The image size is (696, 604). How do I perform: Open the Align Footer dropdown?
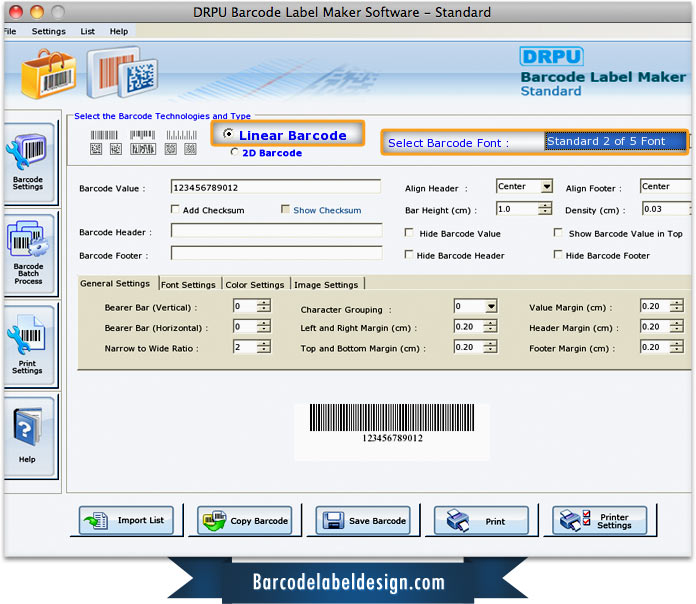[666, 186]
